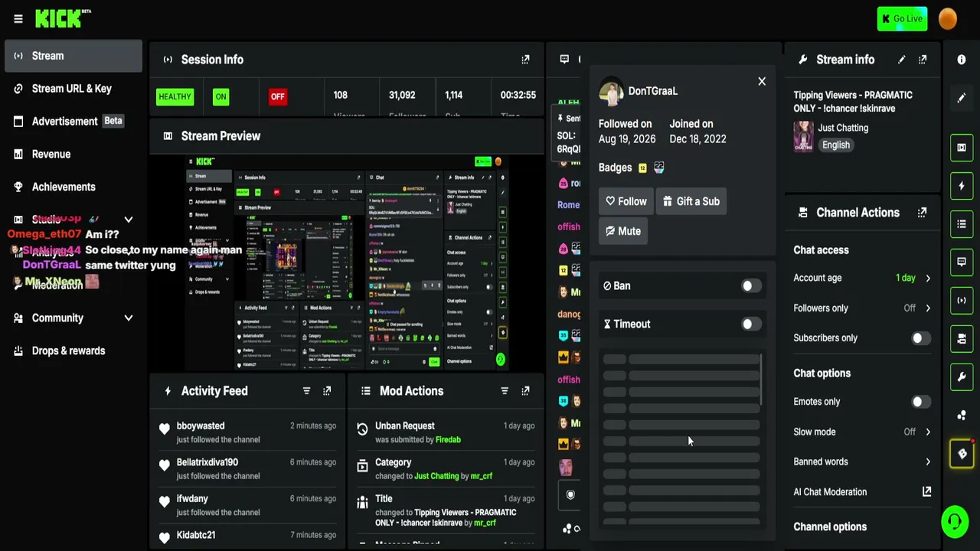Screen dimensions: 980x551
Task: Click the stream title text in Stream info
Action: click(853, 102)
